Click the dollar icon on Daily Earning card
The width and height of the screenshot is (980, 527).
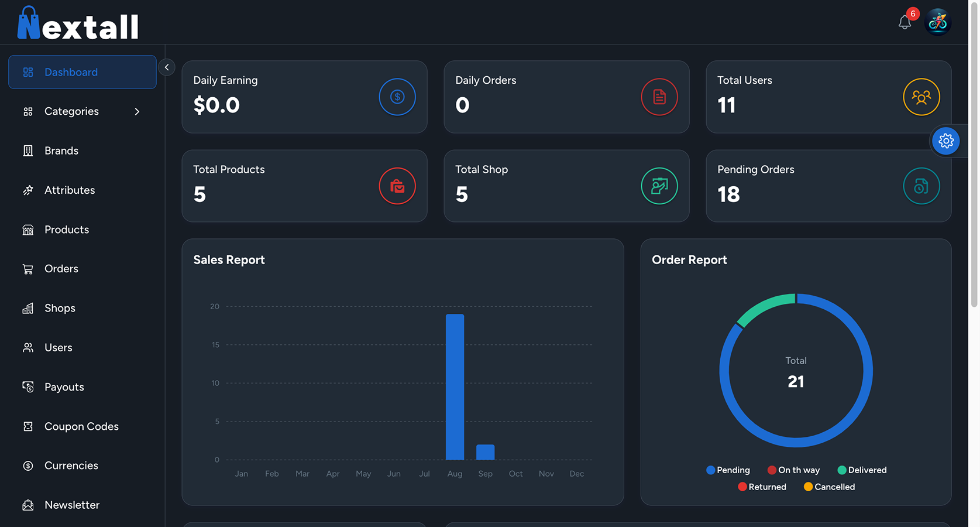tap(397, 97)
